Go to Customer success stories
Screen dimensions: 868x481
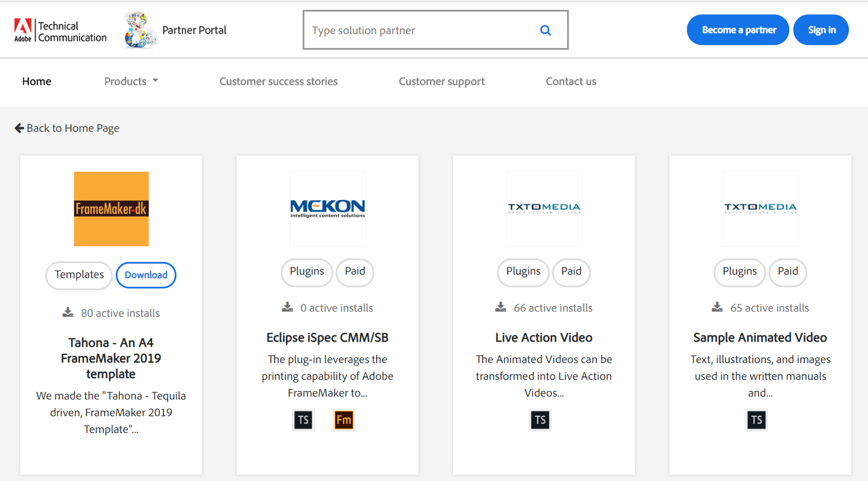pos(278,82)
